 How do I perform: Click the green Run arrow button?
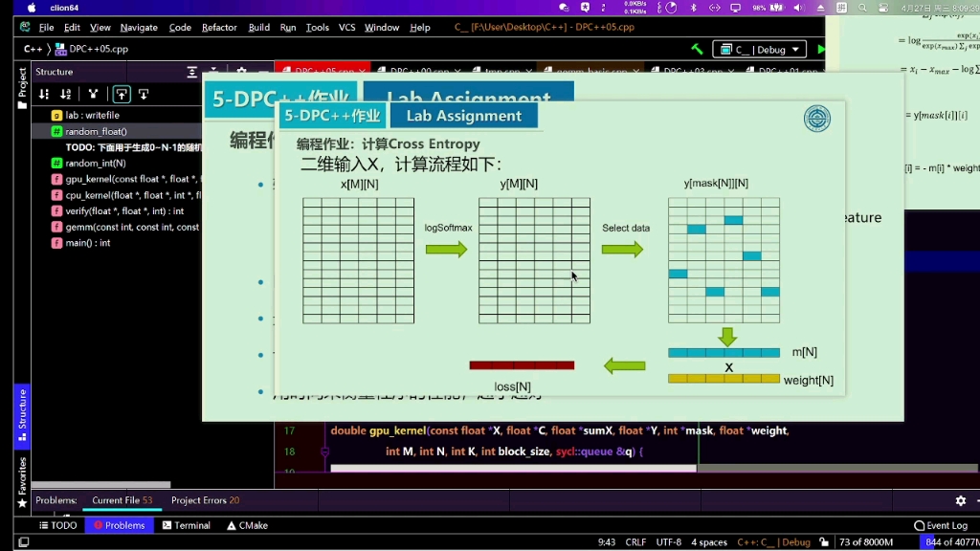(x=820, y=49)
